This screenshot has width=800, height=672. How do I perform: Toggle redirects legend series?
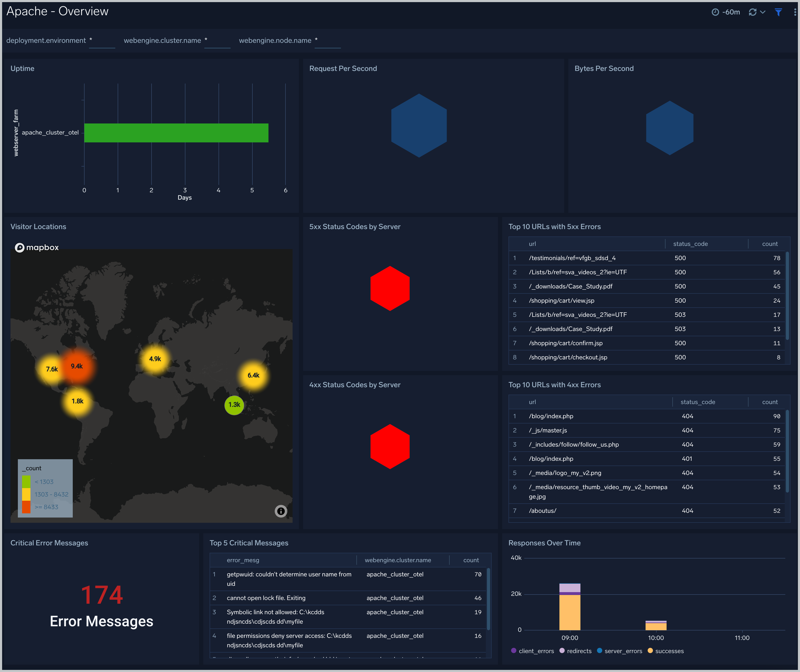pyautogui.click(x=576, y=651)
